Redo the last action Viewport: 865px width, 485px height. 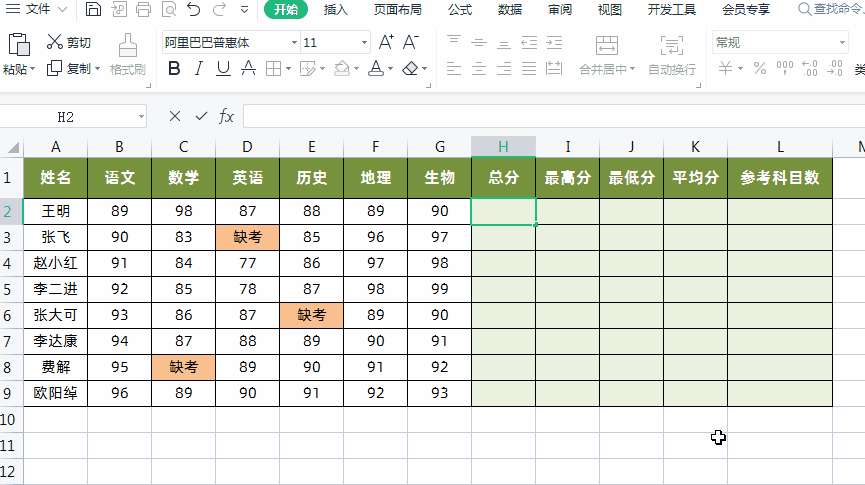click(x=219, y=9)
